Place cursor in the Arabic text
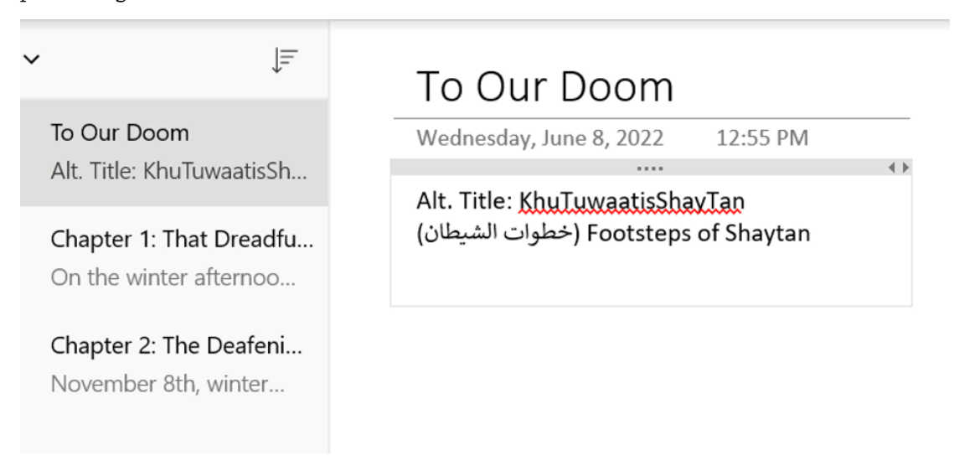 coord(495,234)
